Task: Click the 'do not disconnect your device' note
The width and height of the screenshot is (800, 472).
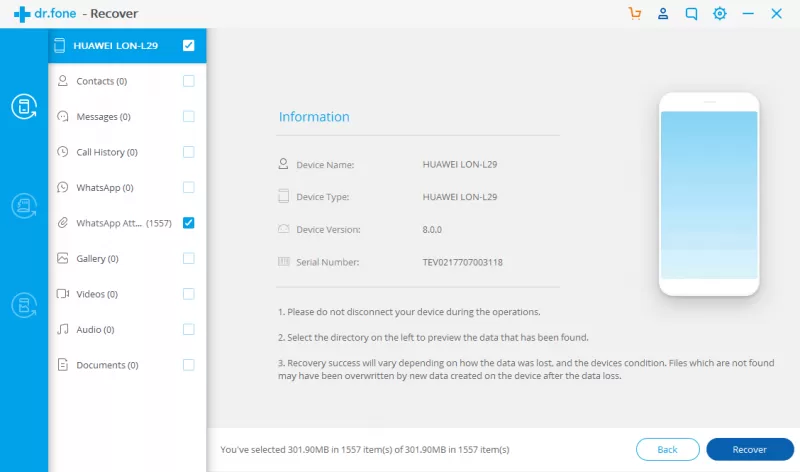Action: 409,312
